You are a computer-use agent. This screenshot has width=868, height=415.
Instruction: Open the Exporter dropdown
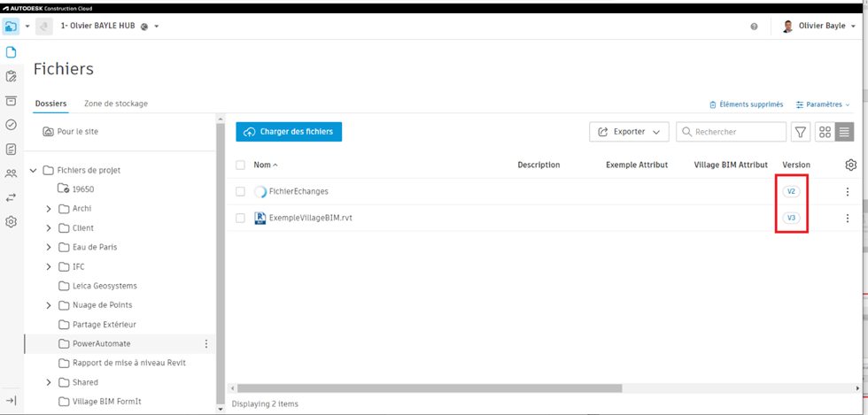click(629, 132)
